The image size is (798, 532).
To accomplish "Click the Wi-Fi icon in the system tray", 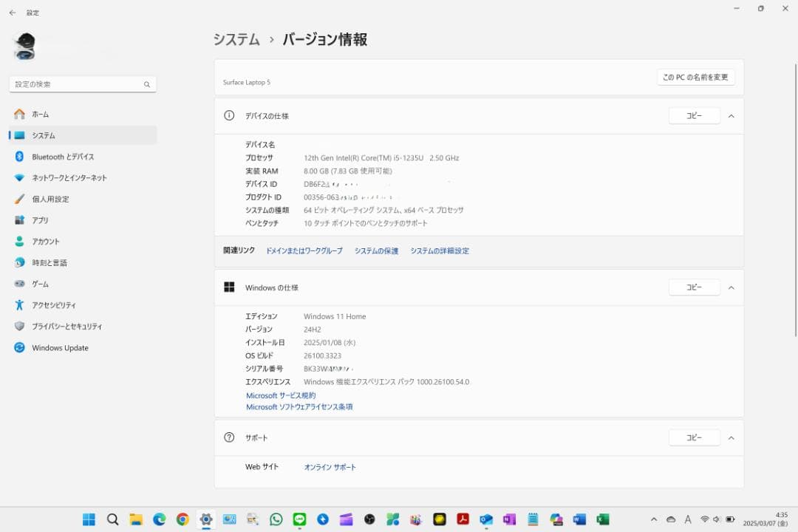I will point(704,520).
